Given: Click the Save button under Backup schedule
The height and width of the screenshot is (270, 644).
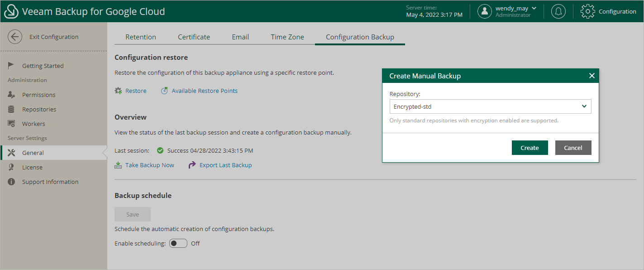Looking at the screenshot, I should [x=133, y=214].
